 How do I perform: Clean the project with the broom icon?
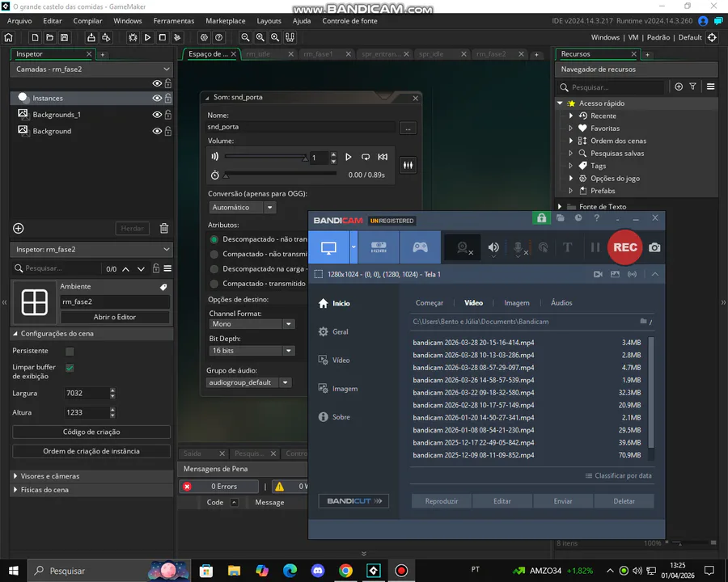[177, 38]
